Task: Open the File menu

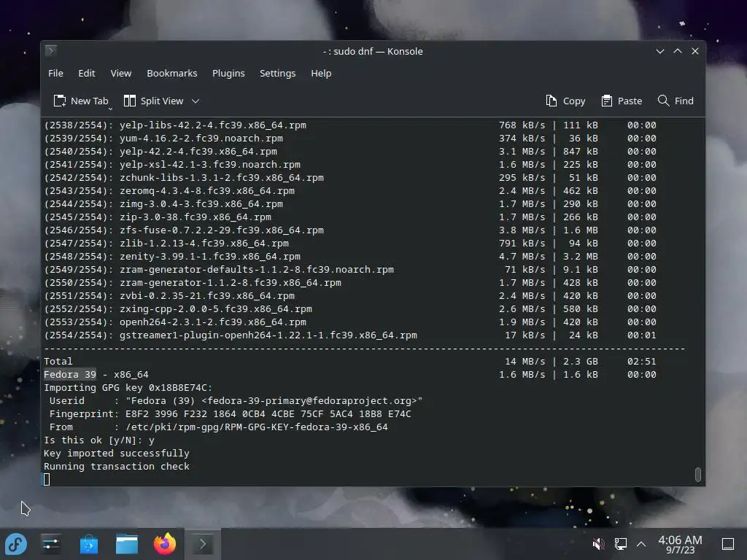Action: [x=55, y=74]
